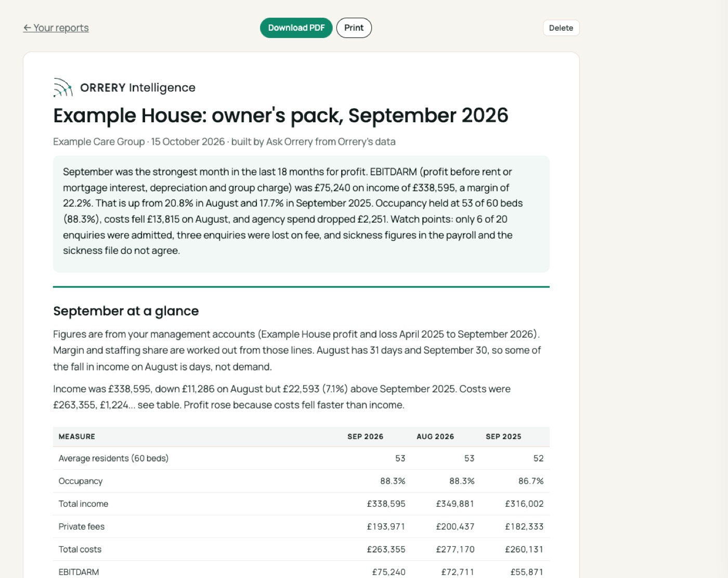This screenshot has height=578, width=728.
Task: Click the byline 'Example Care Group · 15 October 2026'
Action: (x=139, y=142)
